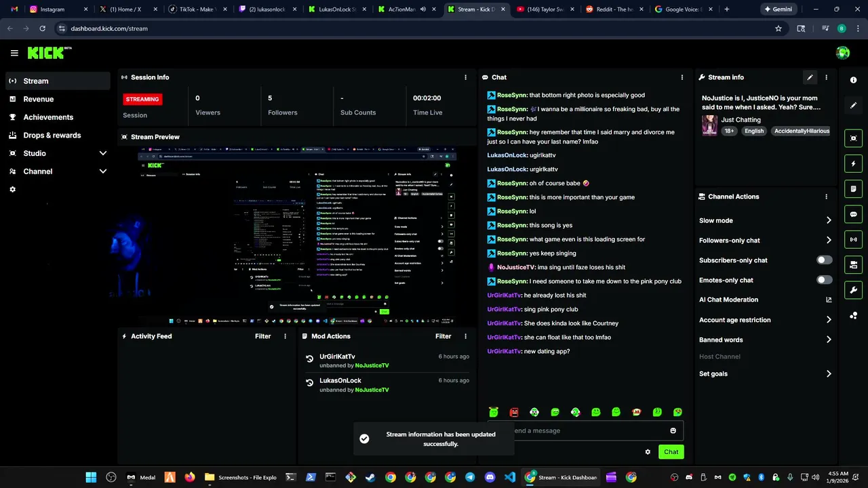Click the stream preview widget icon in rail

(x=853, y=138)
